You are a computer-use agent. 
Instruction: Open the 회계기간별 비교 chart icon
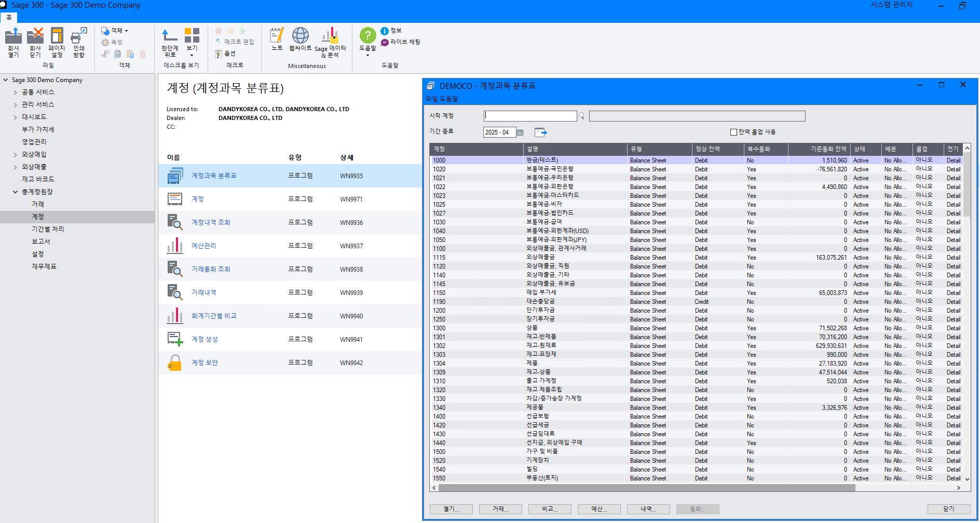[175, 316]
